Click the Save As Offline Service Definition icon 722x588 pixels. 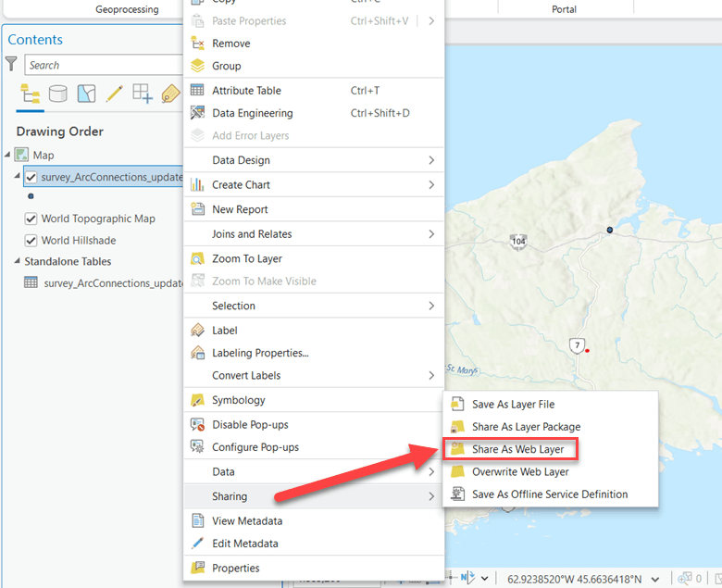pyautogui.click(x=457, y=494)
